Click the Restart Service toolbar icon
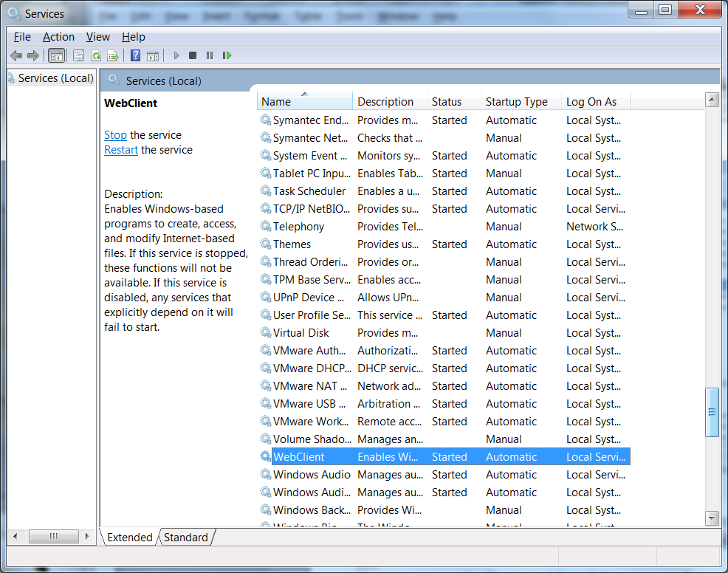Image resolution: width=728 pixels, height=573 pixels. point(227,55)
